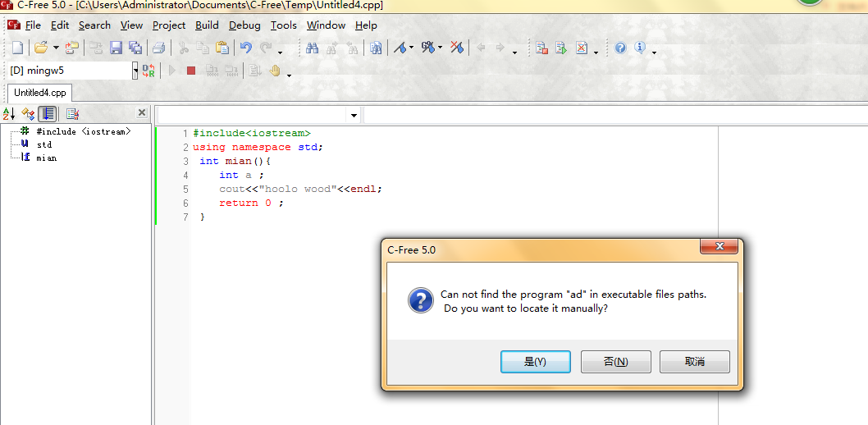This screenshot has height=425, width=868.
Task: Create a new file with the blank page icon
Action: coord(18,48)
